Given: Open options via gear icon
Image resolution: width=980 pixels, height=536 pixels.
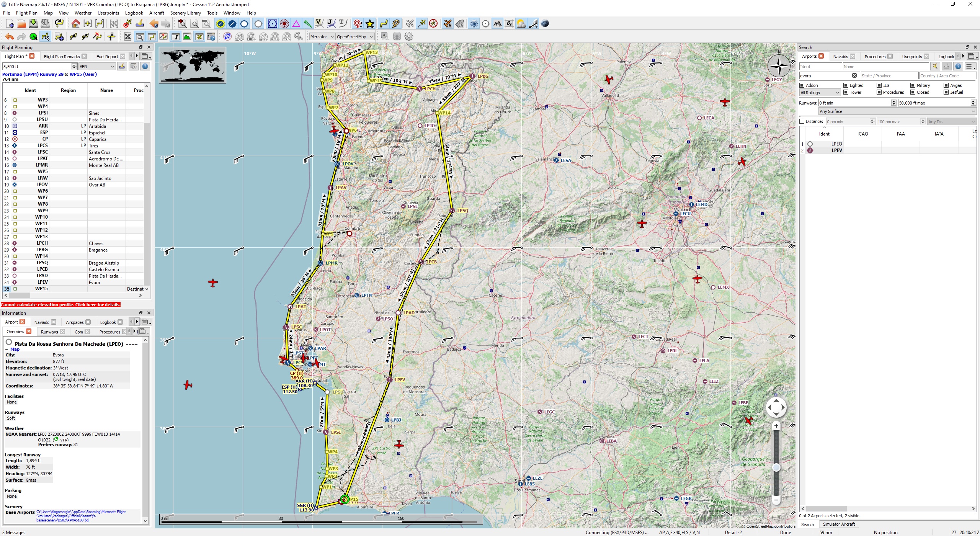Looking at the screenshot, I should pyautogui.click(x=409, y=36).
